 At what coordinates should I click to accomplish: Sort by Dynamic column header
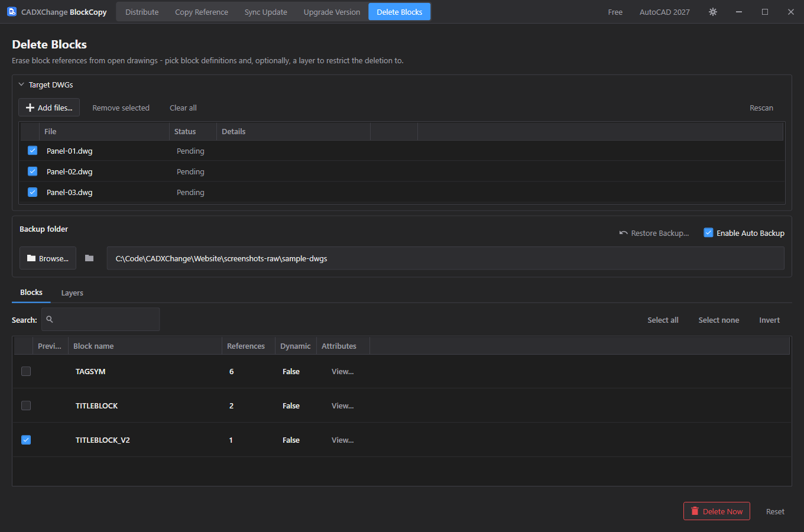click(x=296, y=346)
